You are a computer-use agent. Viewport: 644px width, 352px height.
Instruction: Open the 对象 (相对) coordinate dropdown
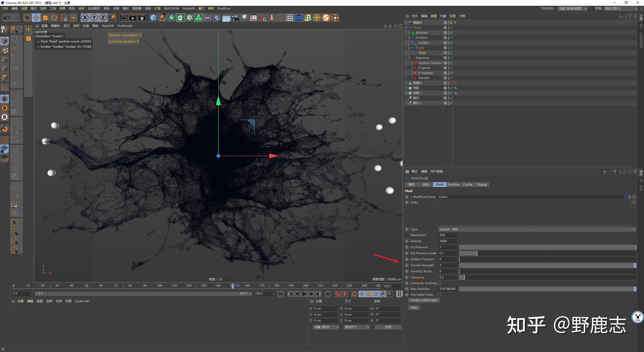coord(326,327)
